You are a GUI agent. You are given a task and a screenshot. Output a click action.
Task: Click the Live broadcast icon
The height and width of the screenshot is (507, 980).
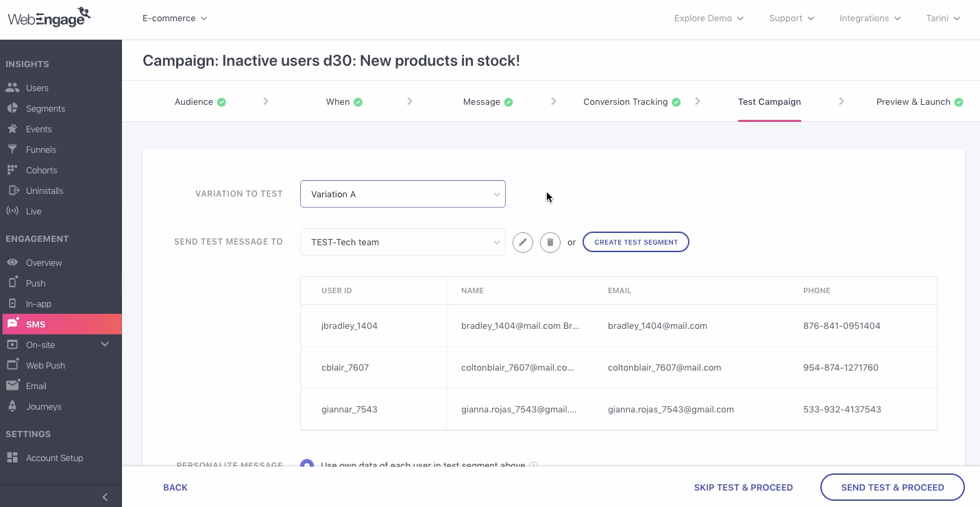pos(12,211)
